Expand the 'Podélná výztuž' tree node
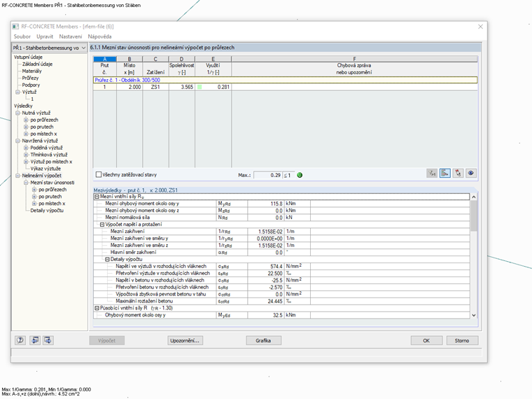Image resolution: width=532 pixels, height=399 pixels. coord(26,148)
